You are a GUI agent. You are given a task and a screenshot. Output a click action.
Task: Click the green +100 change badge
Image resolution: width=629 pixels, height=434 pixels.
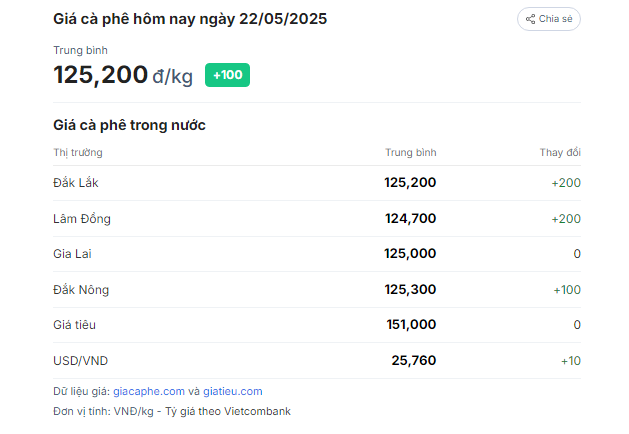click(x=227, y=75)
